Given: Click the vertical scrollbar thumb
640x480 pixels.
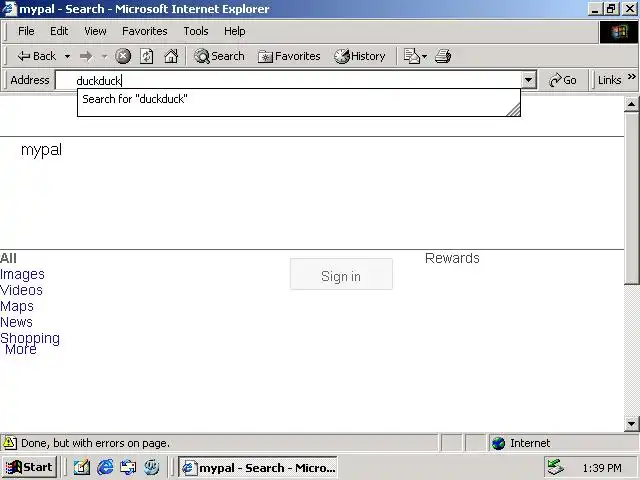Looking at the screenshot, I should (631, 198).
